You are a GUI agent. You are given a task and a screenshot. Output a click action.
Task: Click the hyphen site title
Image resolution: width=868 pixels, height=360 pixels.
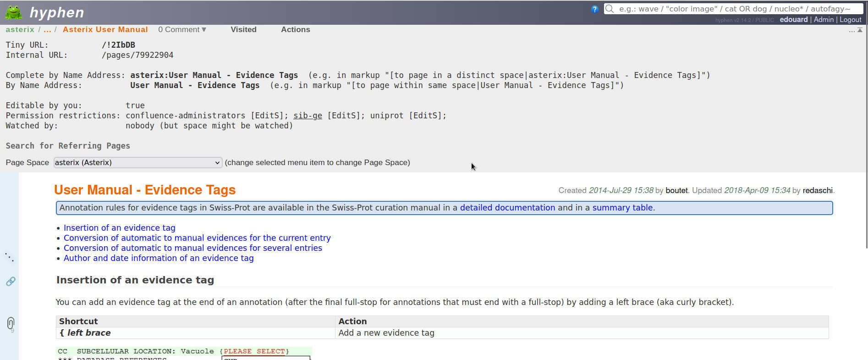57,12
